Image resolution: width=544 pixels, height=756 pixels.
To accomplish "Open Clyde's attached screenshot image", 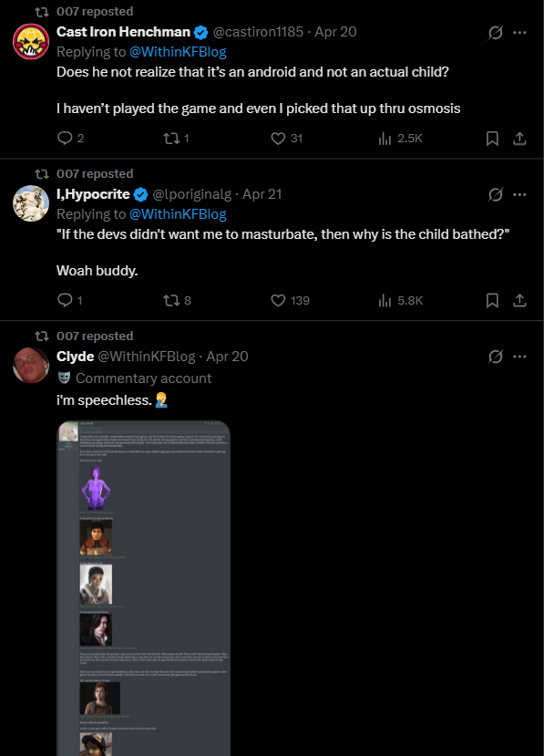I will 144,588.
